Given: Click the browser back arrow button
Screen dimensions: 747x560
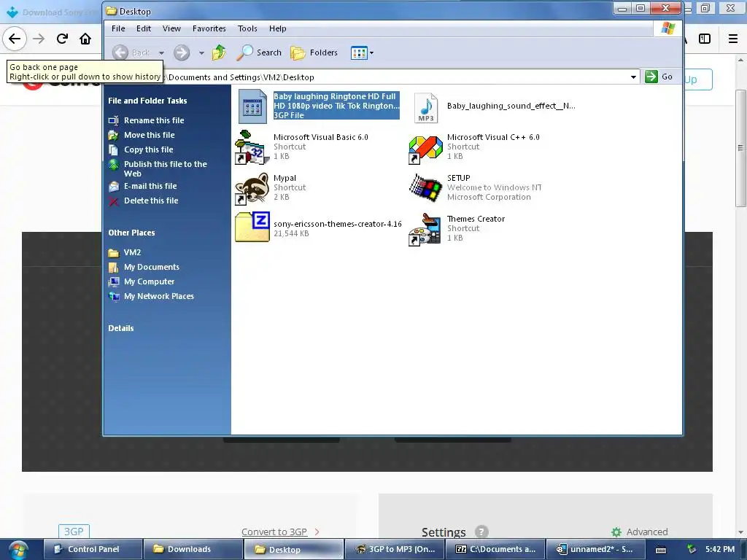Looking at the screenshot, I should pos(15,39).
